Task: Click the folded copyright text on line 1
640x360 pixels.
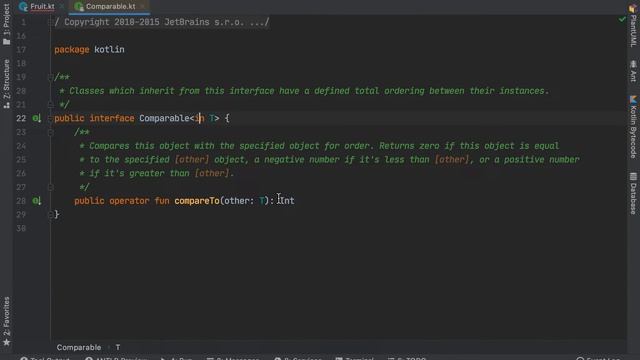Action: tap(162, 22)
